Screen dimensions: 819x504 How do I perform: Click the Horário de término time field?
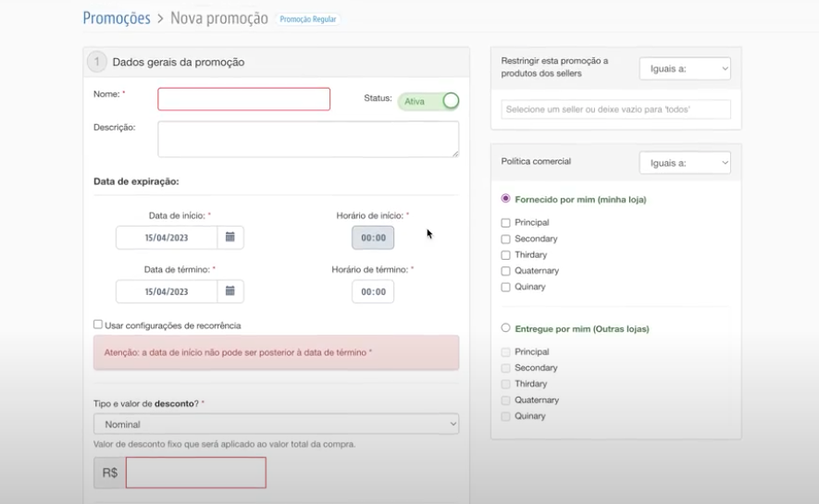(x=373, y=291)
